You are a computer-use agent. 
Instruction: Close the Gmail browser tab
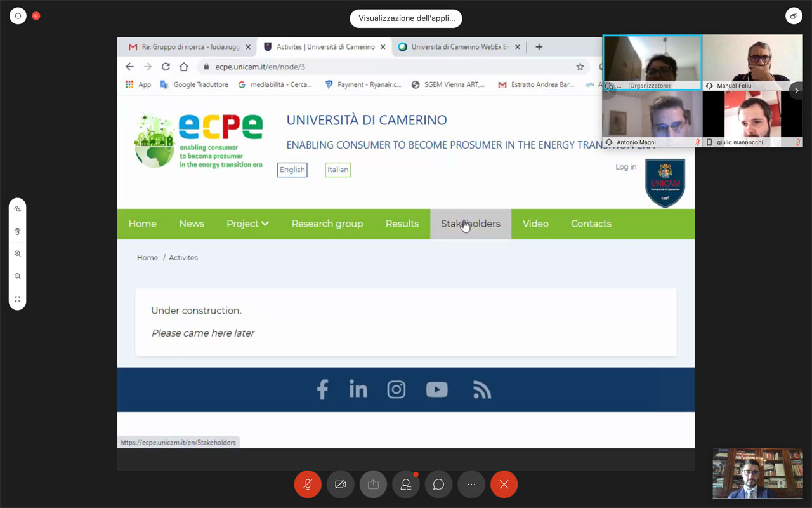[248, 47]
